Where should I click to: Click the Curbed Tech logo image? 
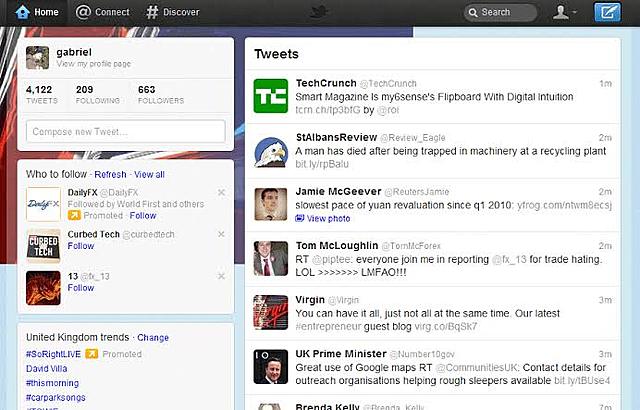point(43,246)
